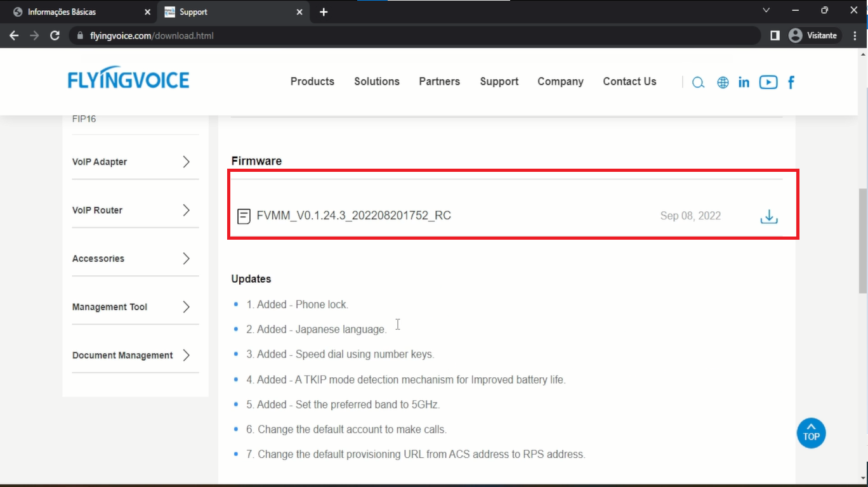Download the FVMM firmware file
868x487 pixels.
pyautogui.click(x=768, y=216)
